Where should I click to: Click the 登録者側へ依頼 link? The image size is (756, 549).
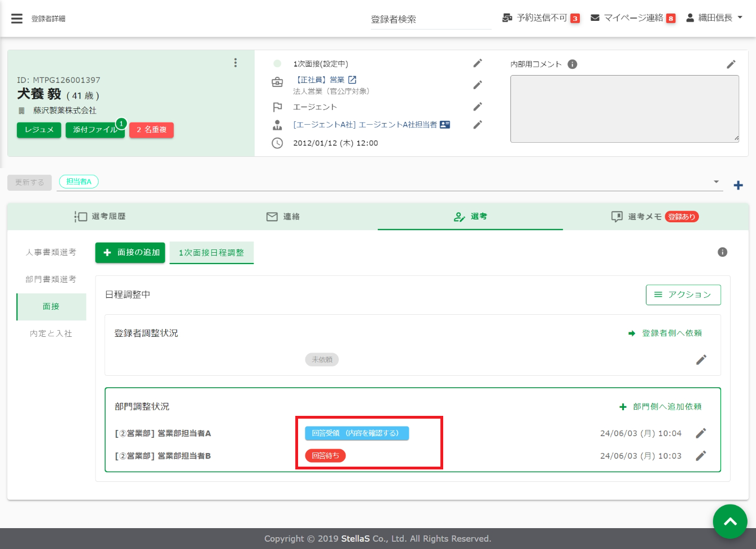coord(666,333)
